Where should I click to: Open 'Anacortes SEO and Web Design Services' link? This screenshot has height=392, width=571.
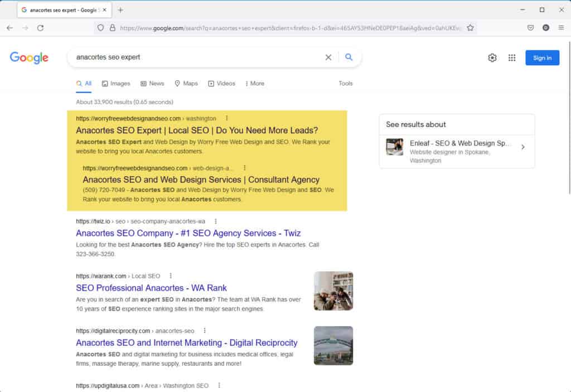[201, 180]
